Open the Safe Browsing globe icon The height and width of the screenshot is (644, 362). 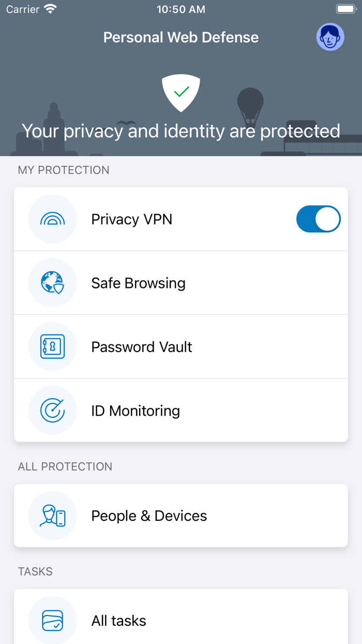(52, 283)
